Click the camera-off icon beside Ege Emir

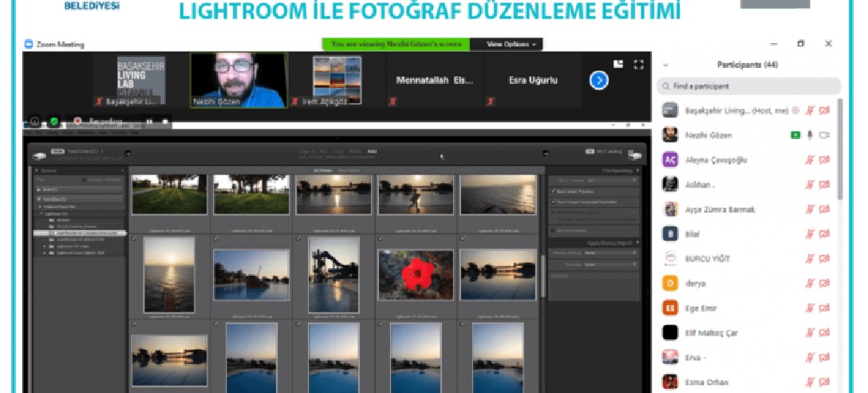(824, 308)
